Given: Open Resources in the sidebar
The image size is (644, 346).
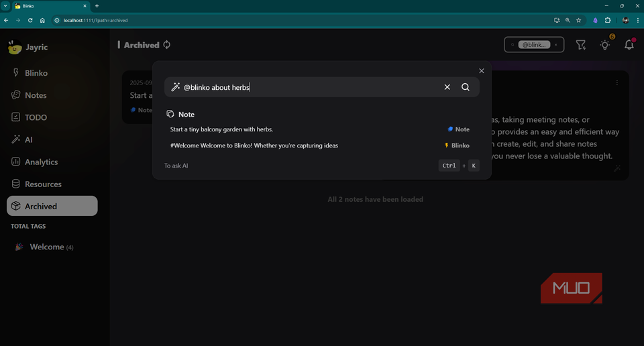Looking at the screenshot, I should (x=43, y=184).
